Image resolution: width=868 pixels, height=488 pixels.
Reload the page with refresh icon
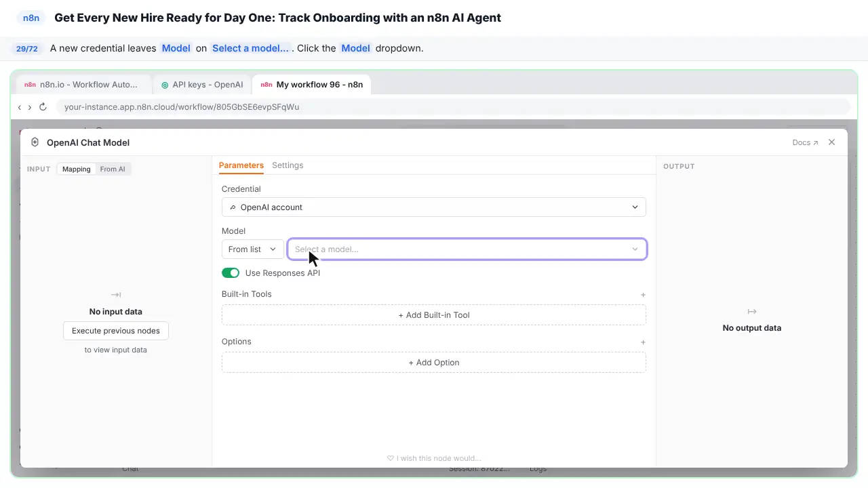coord(43,107)
